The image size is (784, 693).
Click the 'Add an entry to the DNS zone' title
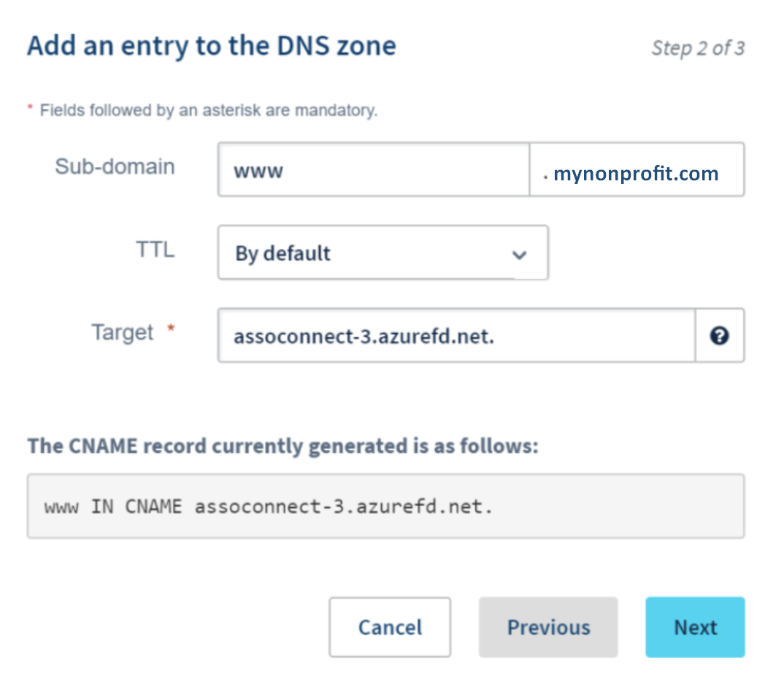(212, 46)
